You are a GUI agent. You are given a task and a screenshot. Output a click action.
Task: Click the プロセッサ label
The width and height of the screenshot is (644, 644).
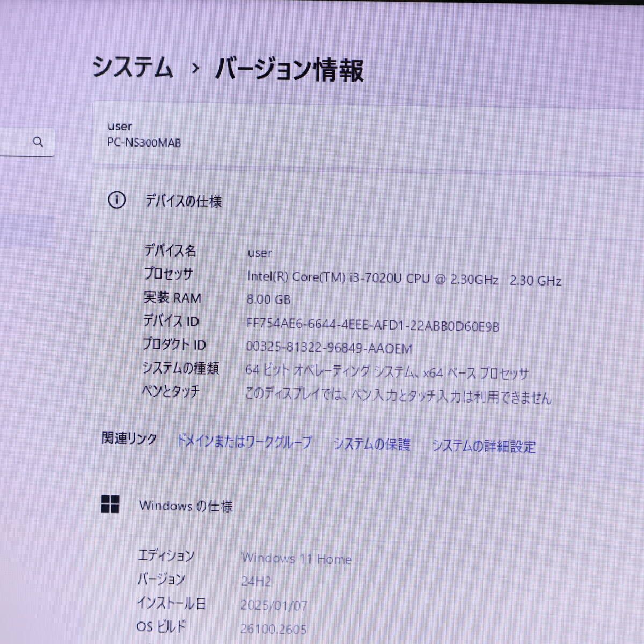point(169,274)
